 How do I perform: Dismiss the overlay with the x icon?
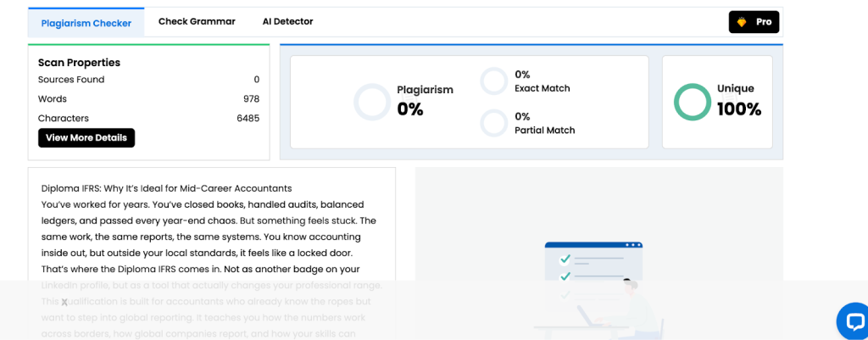64,302
